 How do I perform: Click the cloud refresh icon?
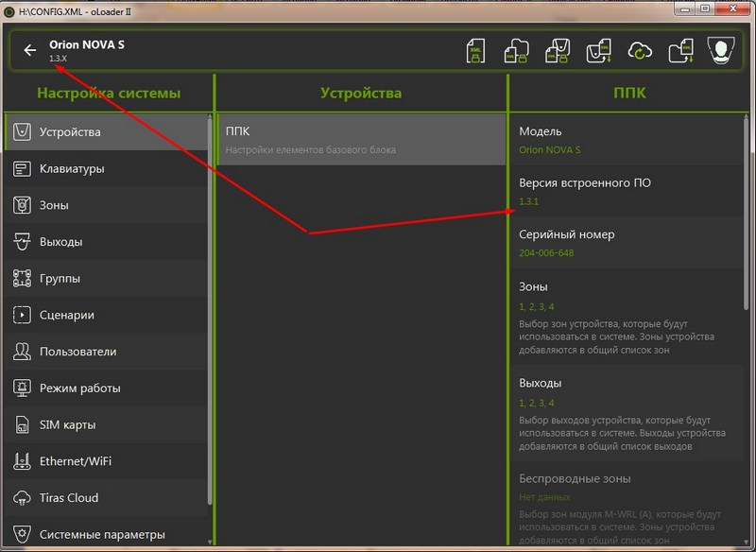click(640, 51)
